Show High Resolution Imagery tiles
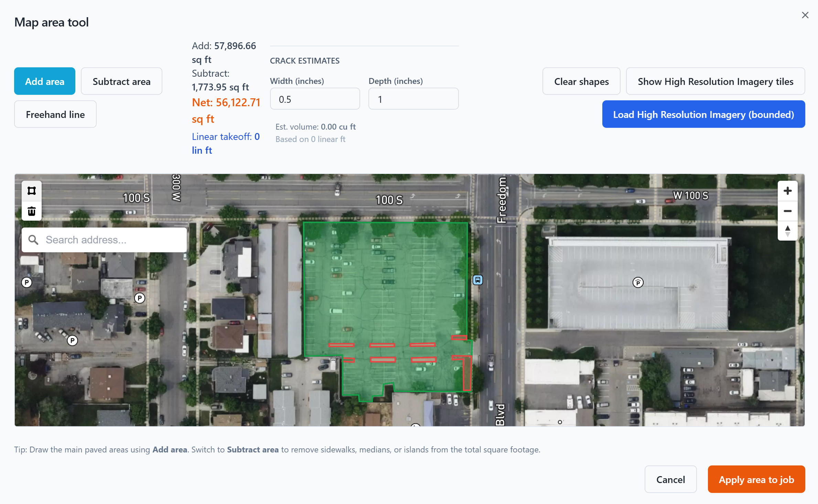This screenshot has height=504, width=818. 715,81
